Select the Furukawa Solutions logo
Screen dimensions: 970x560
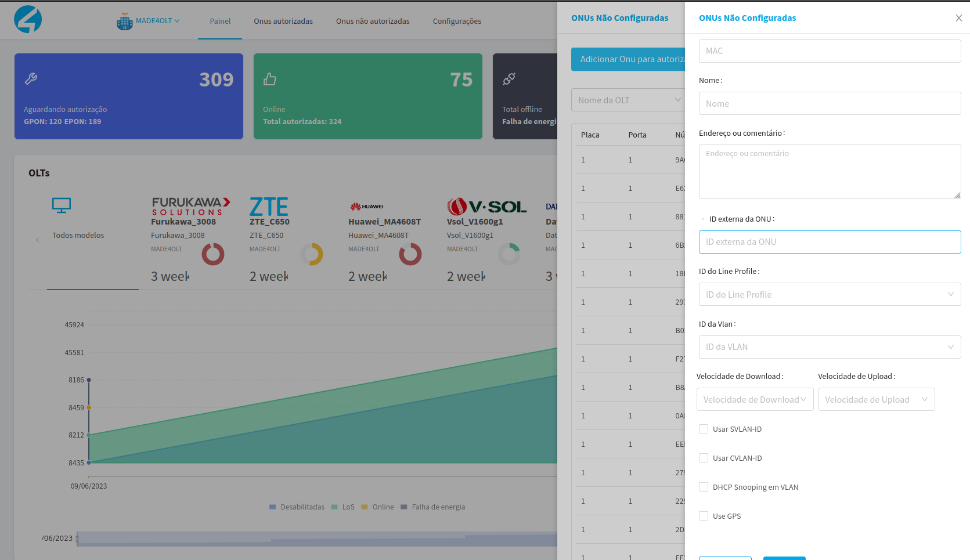pos(190,206)
